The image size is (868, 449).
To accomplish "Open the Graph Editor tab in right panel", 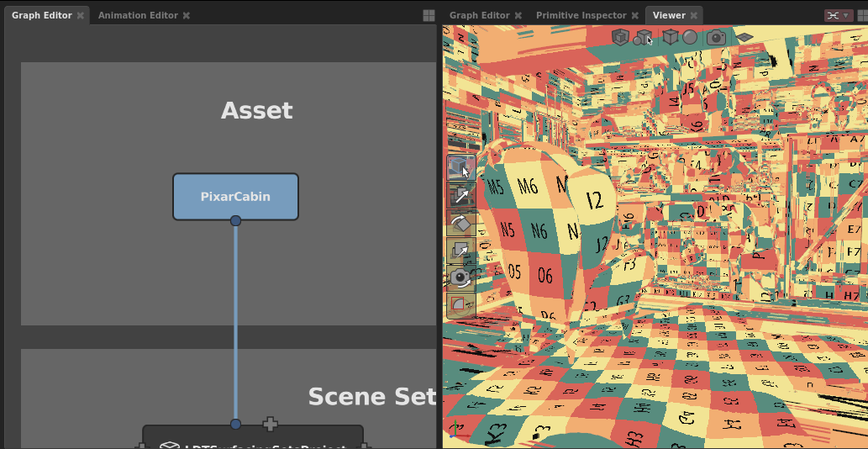I will tap(480, 15).
